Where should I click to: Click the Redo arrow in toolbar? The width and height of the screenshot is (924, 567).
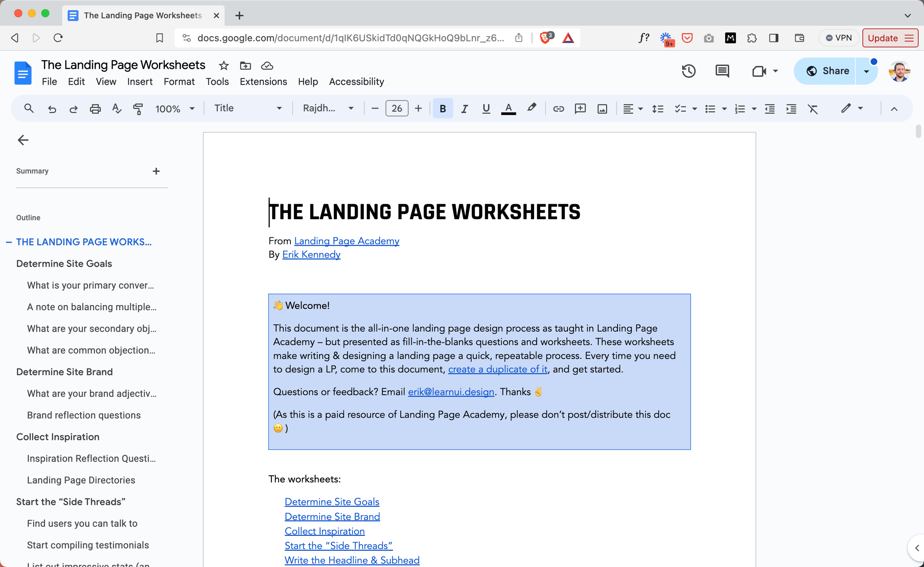tap(73, 109)
